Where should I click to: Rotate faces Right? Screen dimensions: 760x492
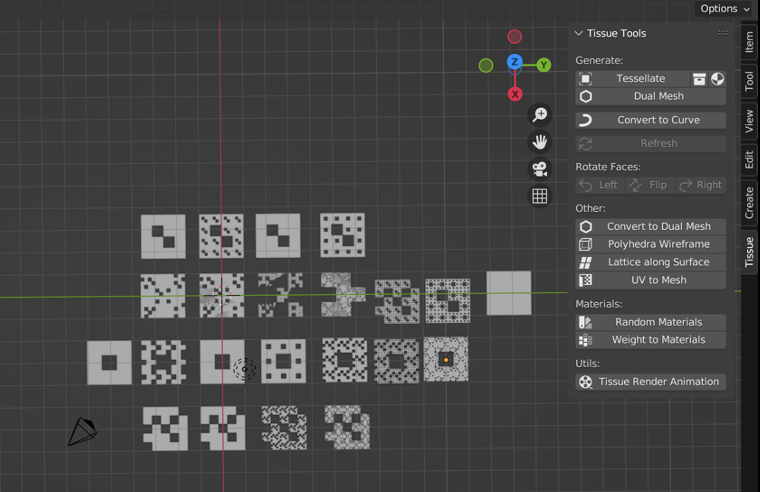coord(701,185)
